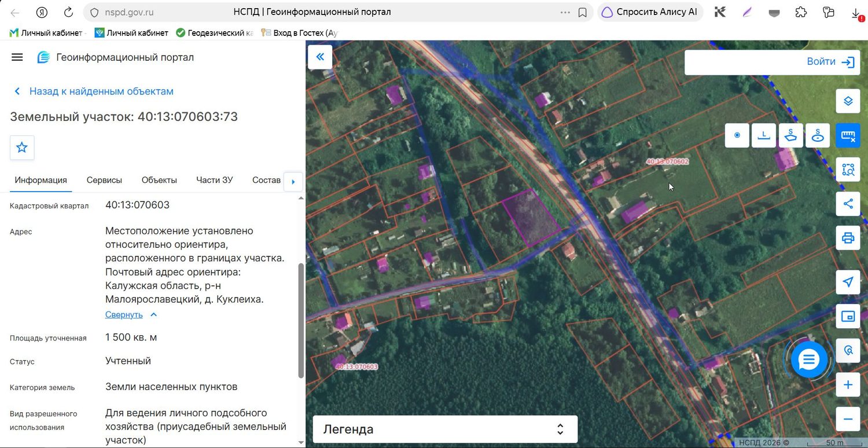Zoom out on the map
Image resolution: width=868 pixels, height=448 pixels.
tap(848, 419)
